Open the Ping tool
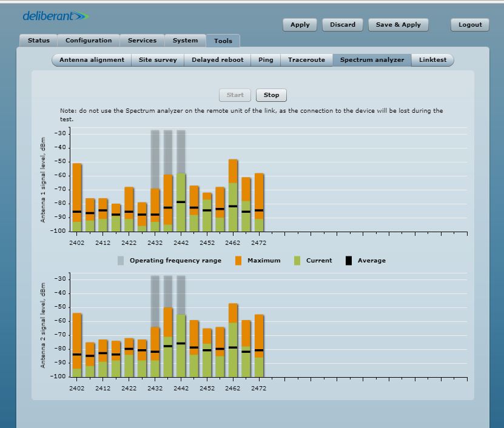 266,60
